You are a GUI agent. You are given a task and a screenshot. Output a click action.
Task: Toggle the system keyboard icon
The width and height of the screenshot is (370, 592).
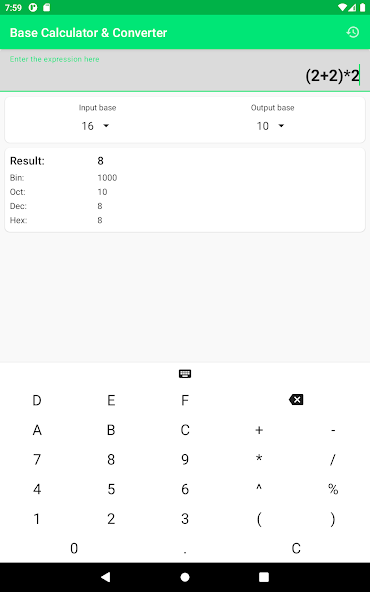pos(185,374)
